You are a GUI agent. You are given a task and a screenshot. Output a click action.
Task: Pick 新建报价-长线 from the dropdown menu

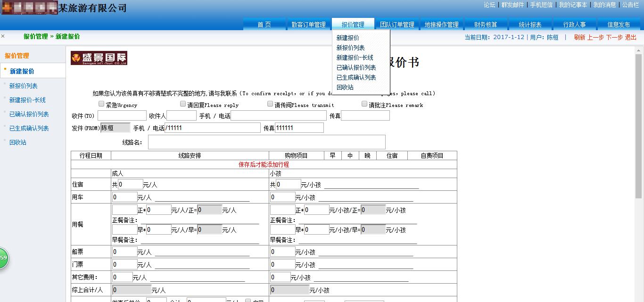pyautogui.click(x=355, y=57)
